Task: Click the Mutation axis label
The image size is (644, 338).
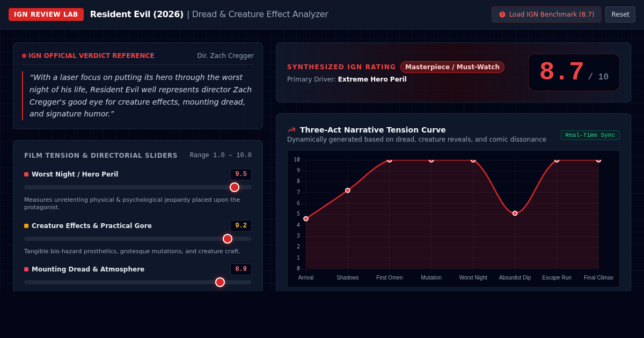Action: point(431,278)
